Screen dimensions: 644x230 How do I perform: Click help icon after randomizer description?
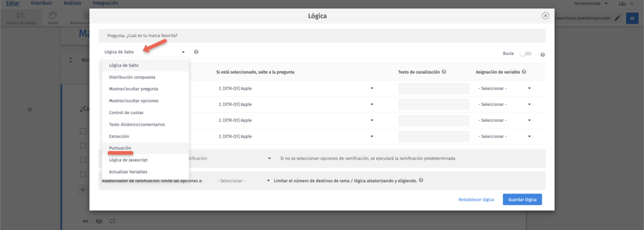pos(421,181)
